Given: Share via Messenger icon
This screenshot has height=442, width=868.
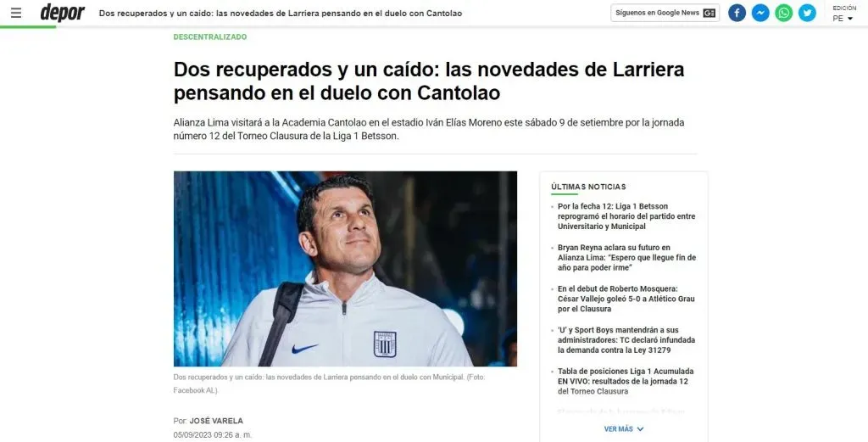Looking at the screenshot, I should tap(760, 13).
